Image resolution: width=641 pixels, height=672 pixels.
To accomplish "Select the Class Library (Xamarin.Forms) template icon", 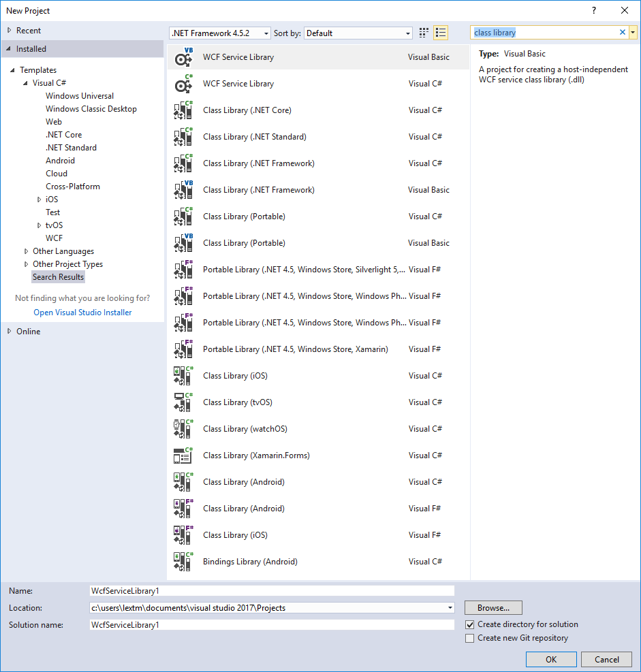I will click(x=183, y=455).
